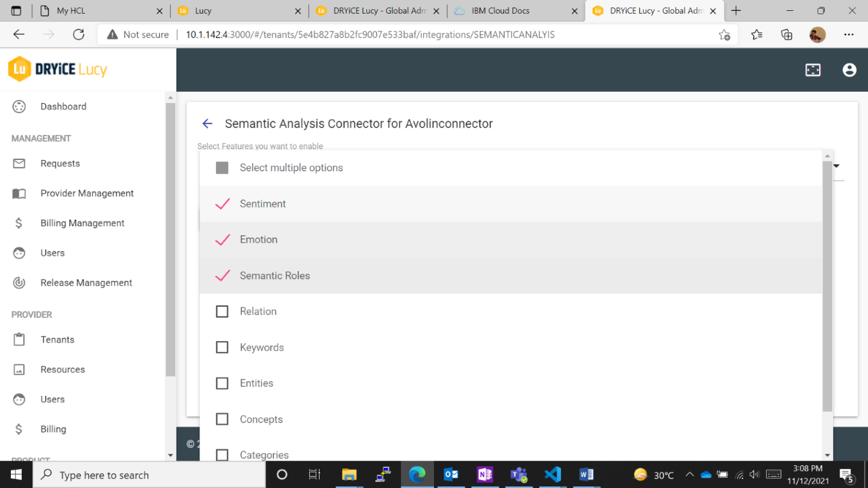The width and height of the screenshot is (868, 488).
Task: Open OneNote from the taskbar
Action: [485, 474]
